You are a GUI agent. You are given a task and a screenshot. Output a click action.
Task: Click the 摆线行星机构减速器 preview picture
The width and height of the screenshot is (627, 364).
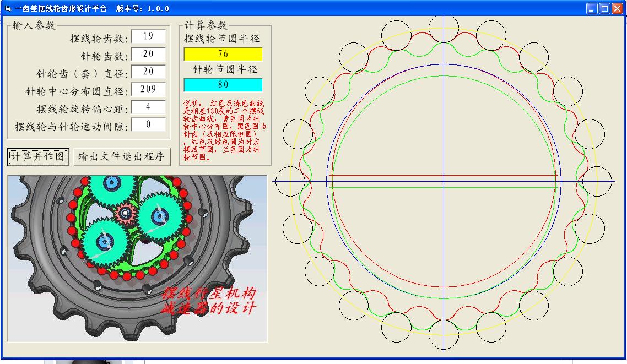pos(137,258)
